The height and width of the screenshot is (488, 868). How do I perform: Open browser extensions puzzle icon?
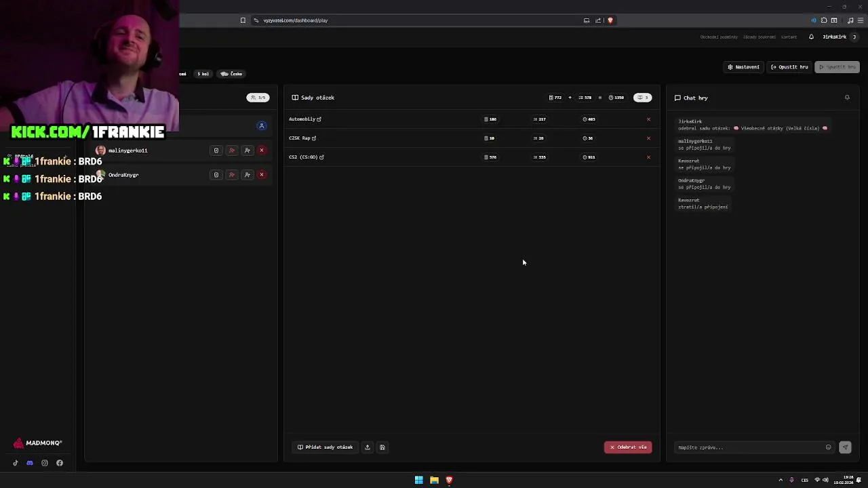(824, 20)
